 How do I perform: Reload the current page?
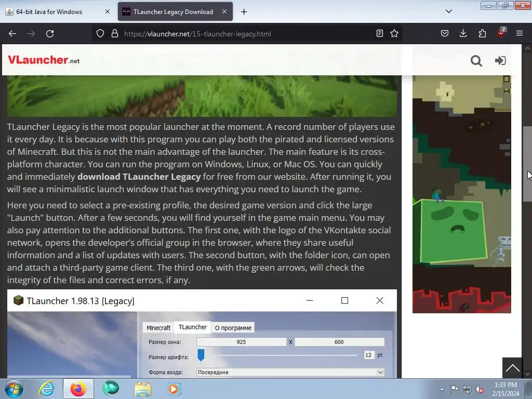pos(50,34)
